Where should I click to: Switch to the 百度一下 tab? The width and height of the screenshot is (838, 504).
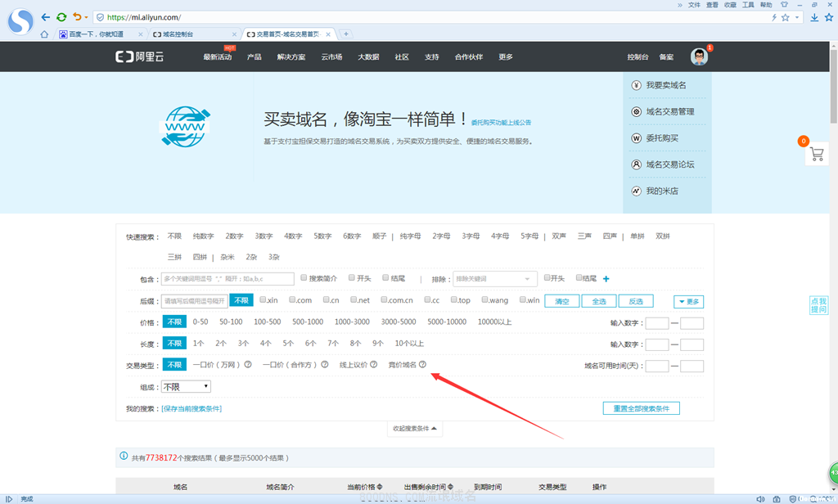[97, 34]
